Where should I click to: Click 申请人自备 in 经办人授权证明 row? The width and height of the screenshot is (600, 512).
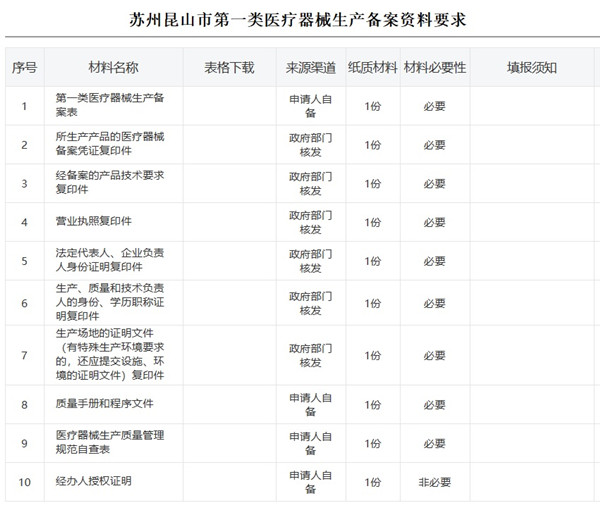coord(310,482)
